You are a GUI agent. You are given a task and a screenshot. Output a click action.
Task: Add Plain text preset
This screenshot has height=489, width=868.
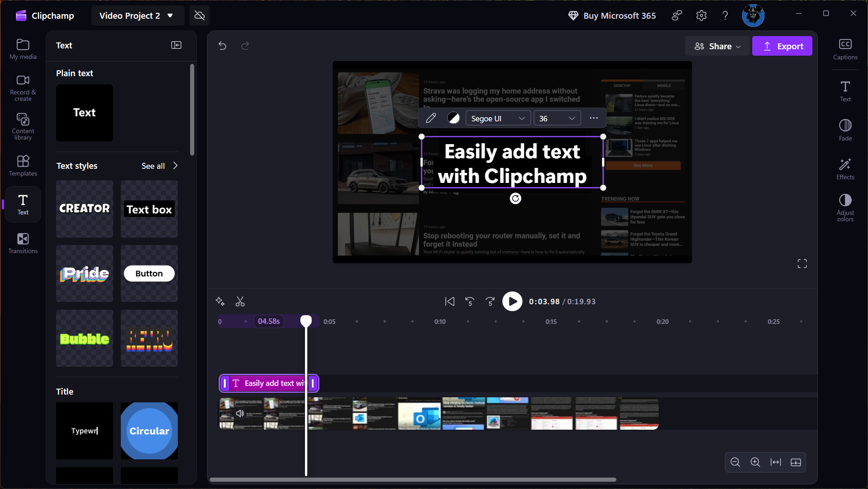click(x=84, y=113)
